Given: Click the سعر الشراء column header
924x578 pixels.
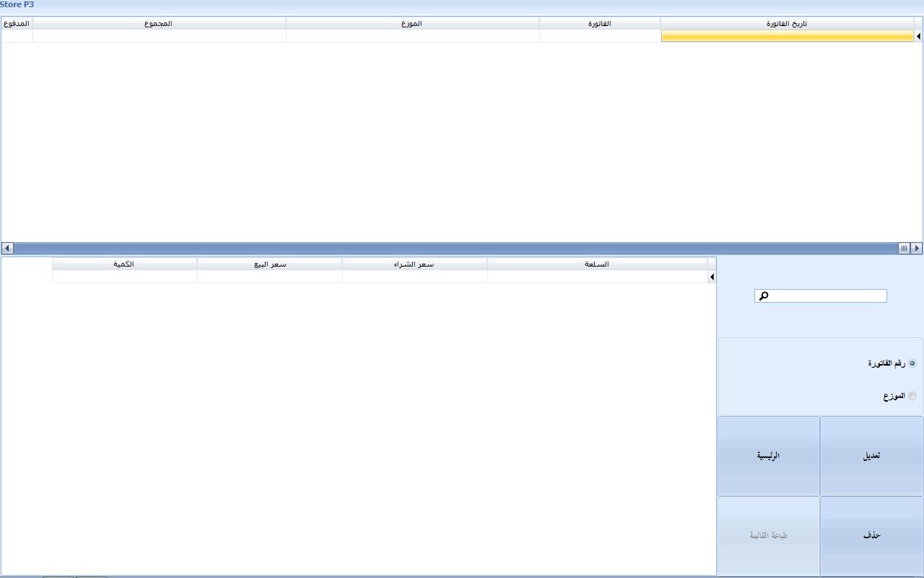Looking at the screenshot, I should pos(414,264).
